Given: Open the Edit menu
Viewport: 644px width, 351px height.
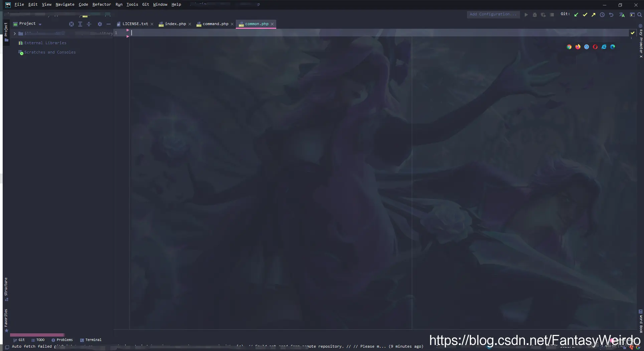Looking at the screenshot, I should click(33, 4).
